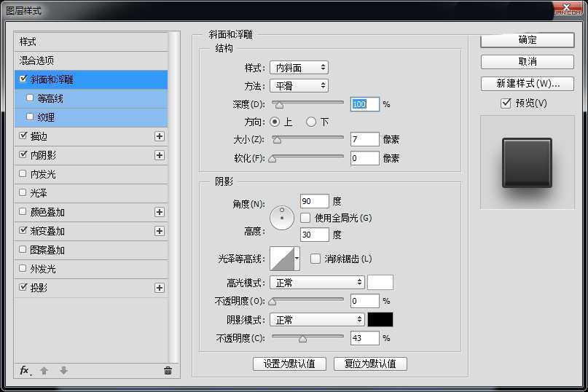
Task: Select the 下 direction radio button
Action: [311, 122]
